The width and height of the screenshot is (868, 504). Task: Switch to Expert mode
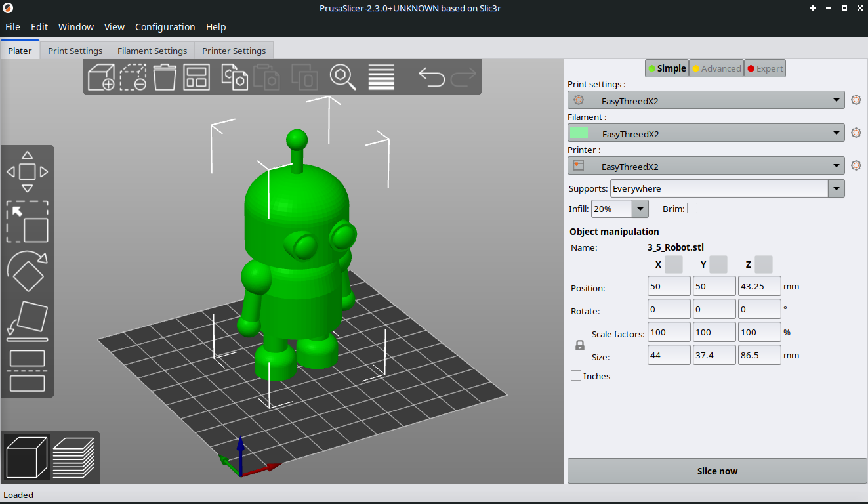click(x=765, y=68)
